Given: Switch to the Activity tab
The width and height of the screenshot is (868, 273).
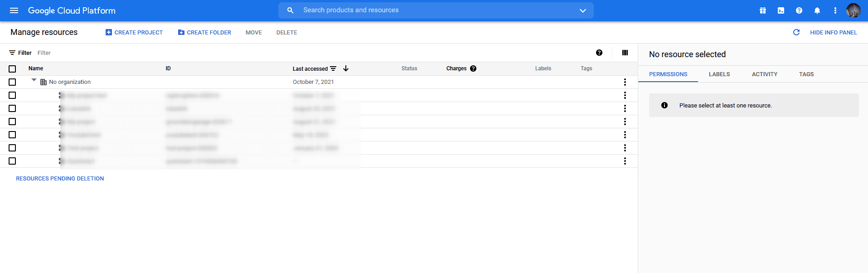Looking at the screenshot, I should 764,74.
